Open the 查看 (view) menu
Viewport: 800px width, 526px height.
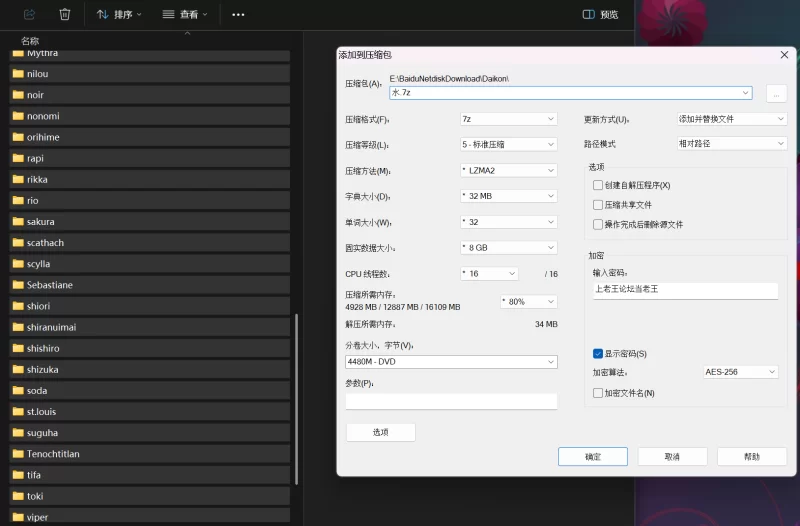coord(185,15)
